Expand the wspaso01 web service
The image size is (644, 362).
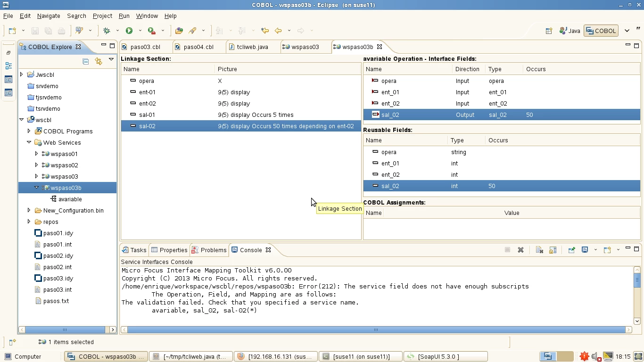pyautogui.click(x=36, y=154)
